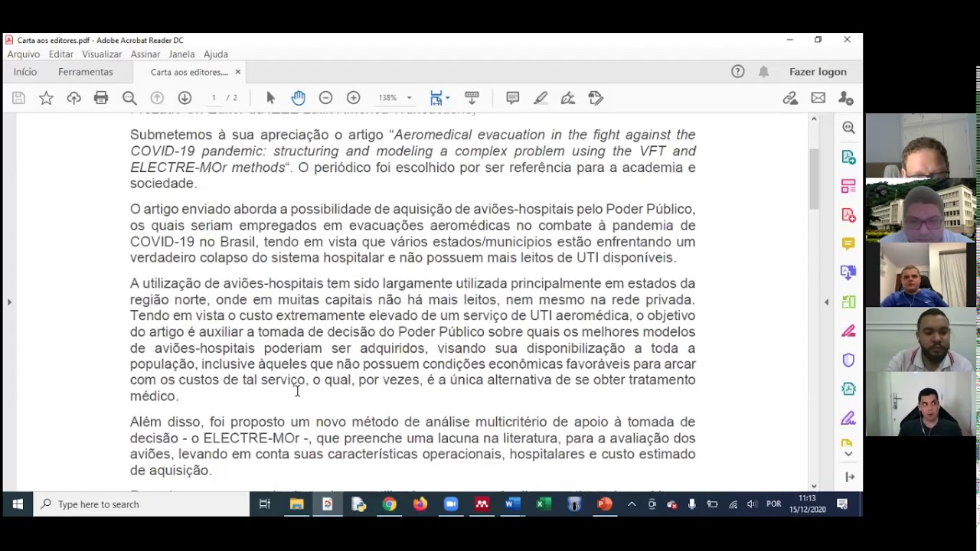The height and width of the screenshot is (551, 980).
Task: Open Task View from the taskbar
Action: point(265,504)
